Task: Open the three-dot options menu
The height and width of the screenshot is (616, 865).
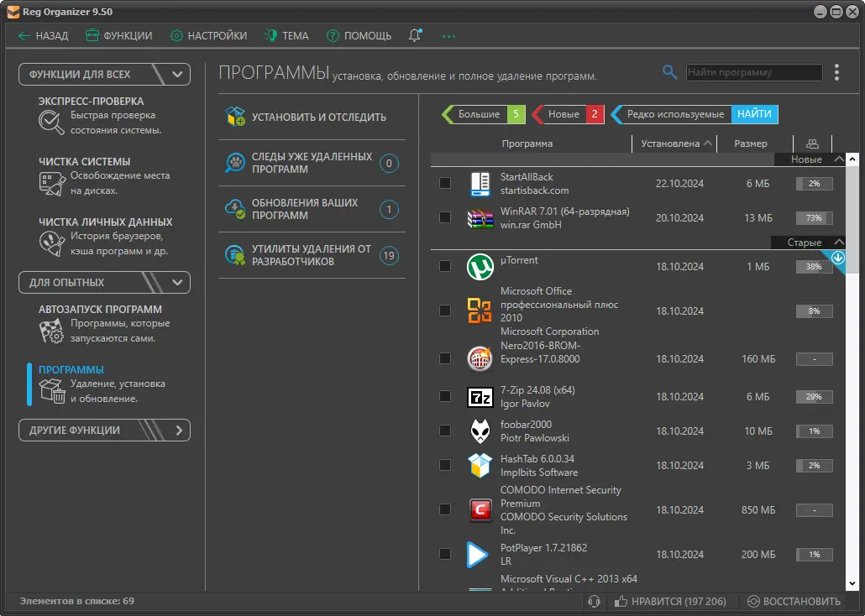Action: coord(836,72)
